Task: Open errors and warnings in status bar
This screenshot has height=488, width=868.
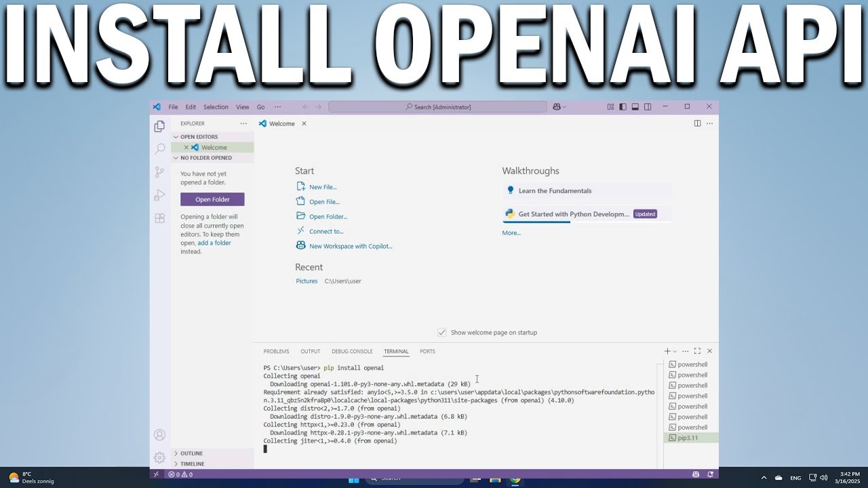Action: coord(181,474)
